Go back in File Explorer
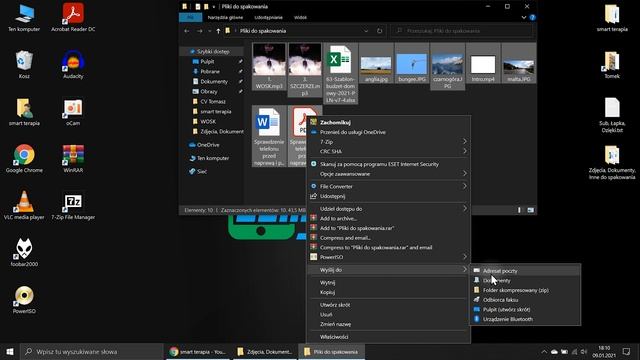This screenshot has height=360, width=640. [187, 31]
